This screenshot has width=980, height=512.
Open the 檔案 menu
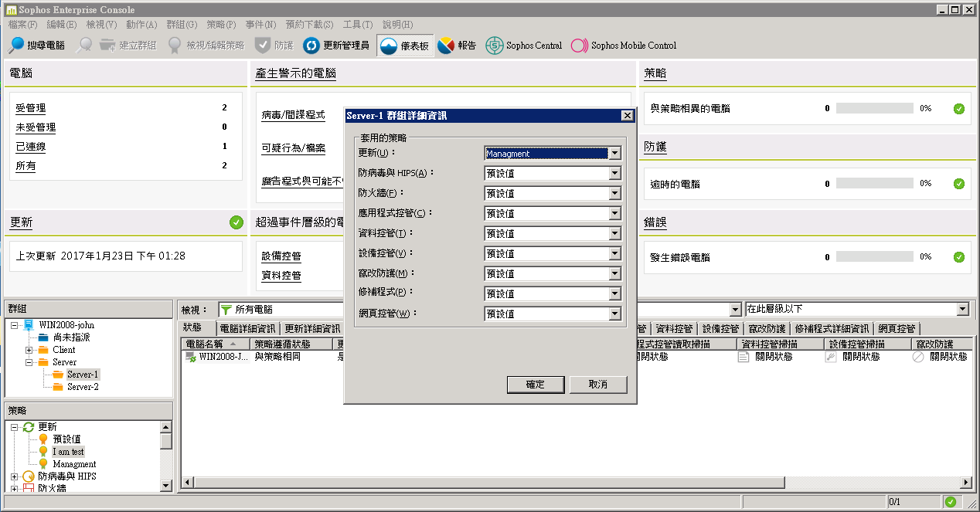pos(22,25)
